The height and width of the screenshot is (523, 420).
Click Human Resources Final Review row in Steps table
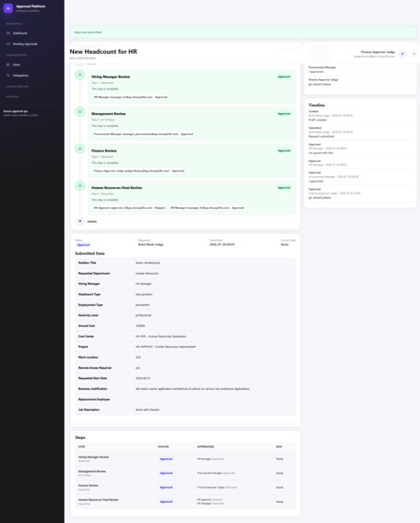tap(185, 502)
